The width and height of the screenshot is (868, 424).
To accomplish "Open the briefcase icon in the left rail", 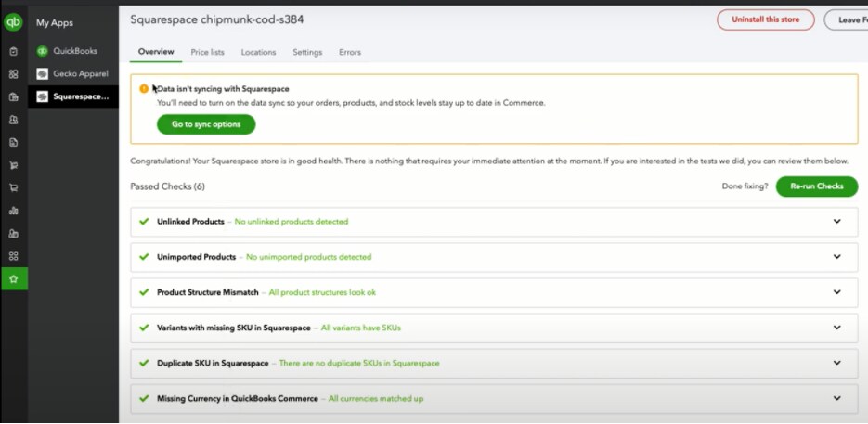I will [14, 96].
